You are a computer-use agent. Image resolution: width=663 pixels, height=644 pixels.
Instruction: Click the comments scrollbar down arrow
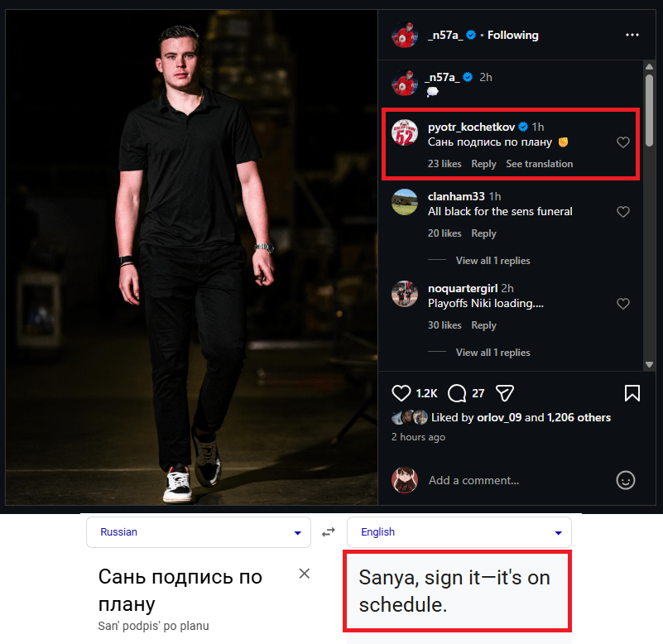pos(649,364)
